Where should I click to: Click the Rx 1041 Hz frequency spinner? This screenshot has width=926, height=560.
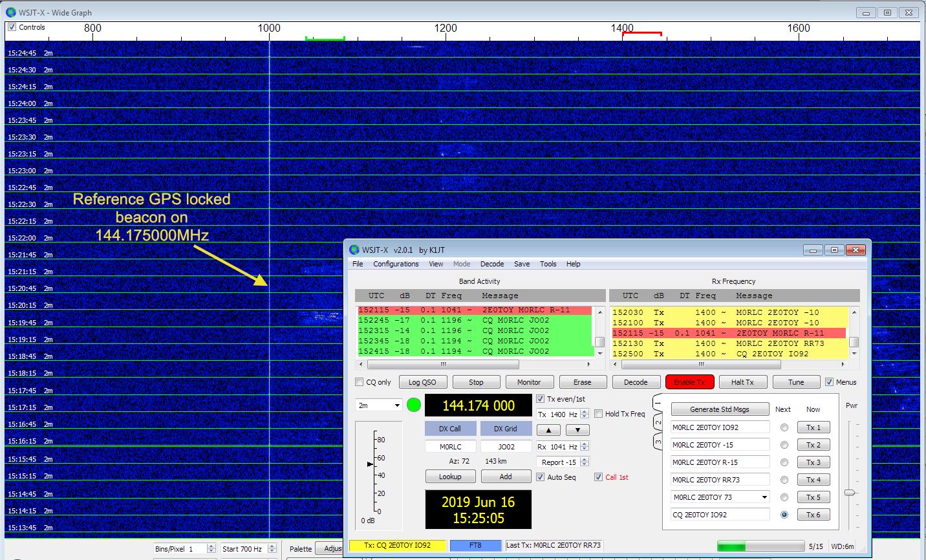563,447
